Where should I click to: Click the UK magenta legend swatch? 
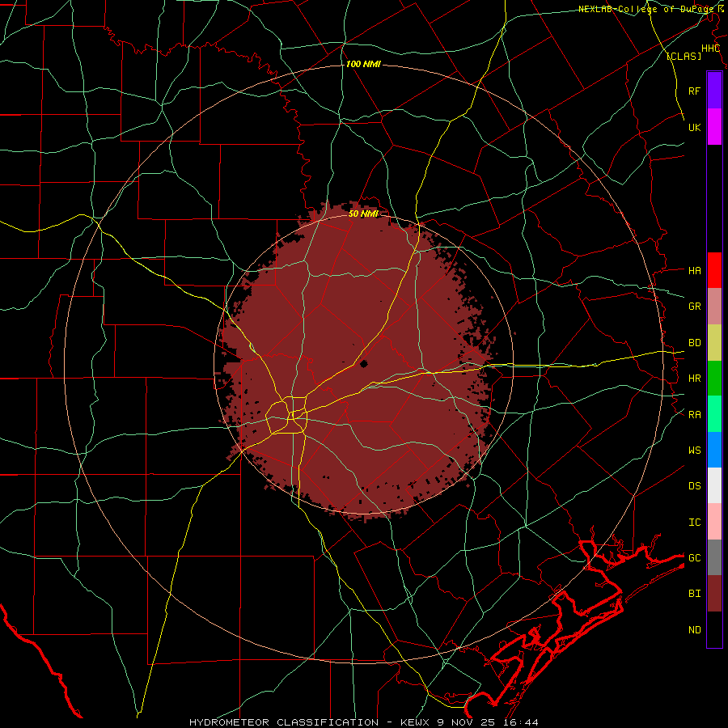(x=714, y=127)
